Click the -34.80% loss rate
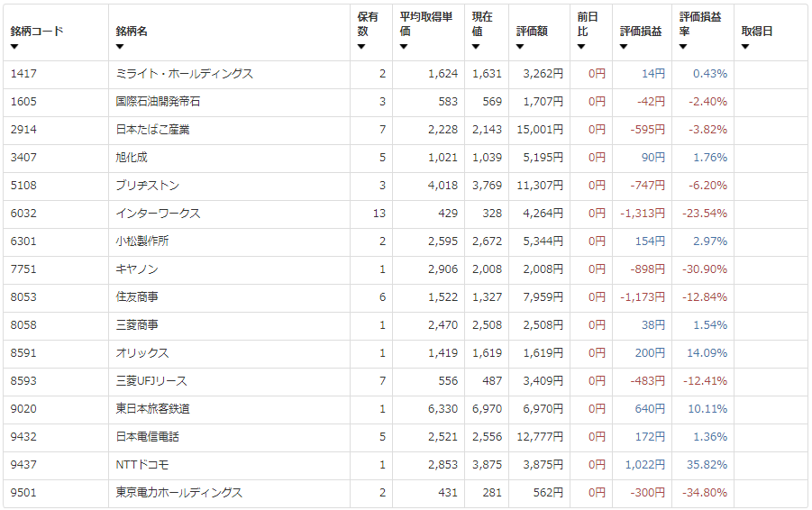812x510 pixels. 704,493
